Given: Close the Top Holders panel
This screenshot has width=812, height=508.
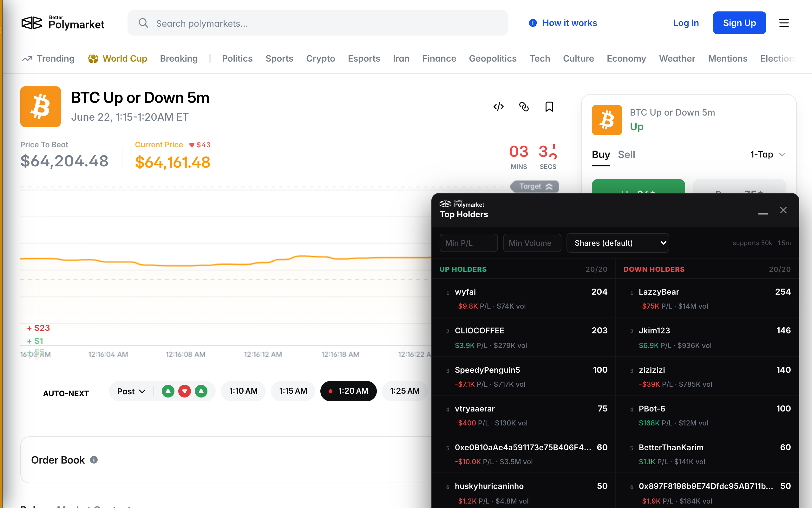Looking at the screenshot, I should (783, 210).
